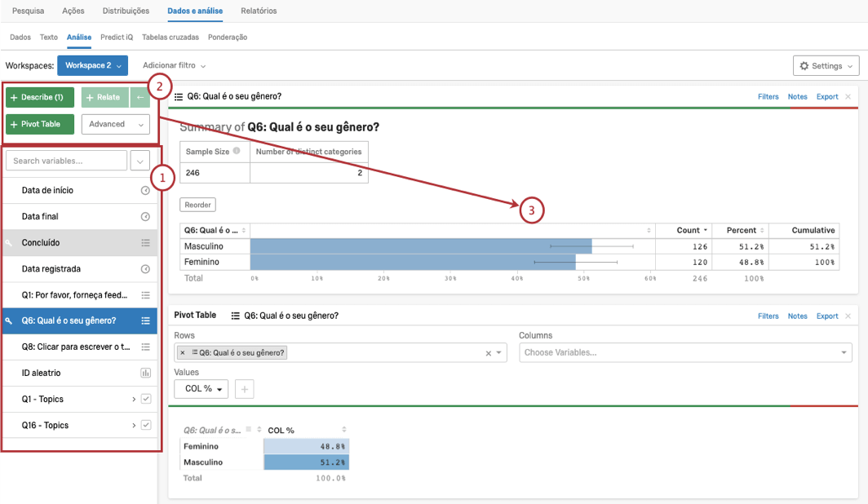Click the search icon on Q6 variable row

coord(9,321)
